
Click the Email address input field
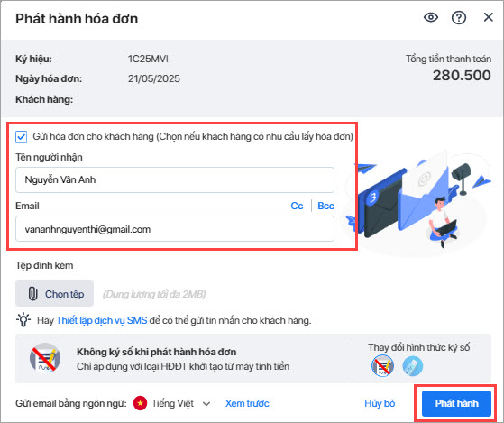175,229
